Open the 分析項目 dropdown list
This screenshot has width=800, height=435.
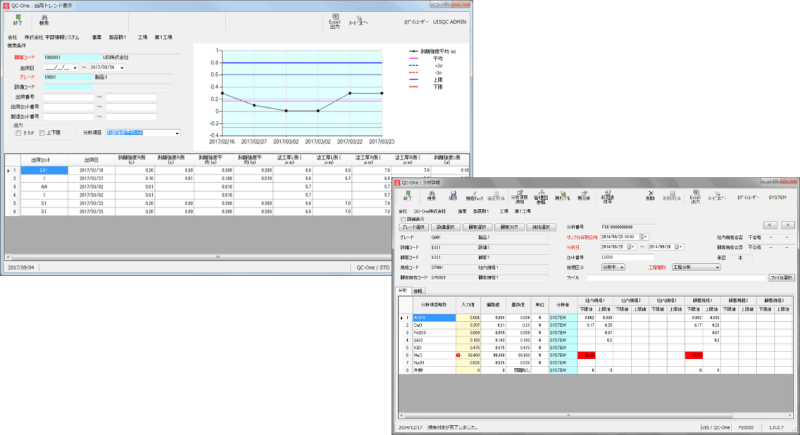[x=177, y=132]
